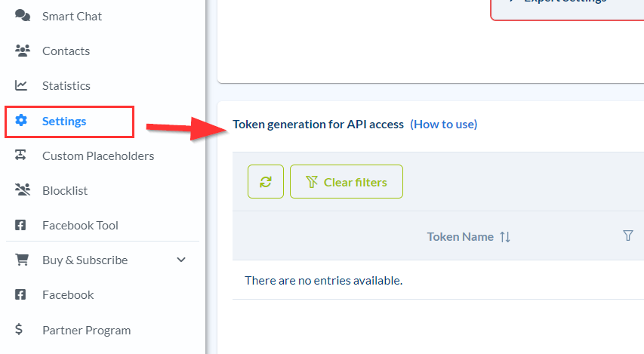Click the Buy & Subscribe cart icon
This screenshot has width=644, height=354.
22,260
